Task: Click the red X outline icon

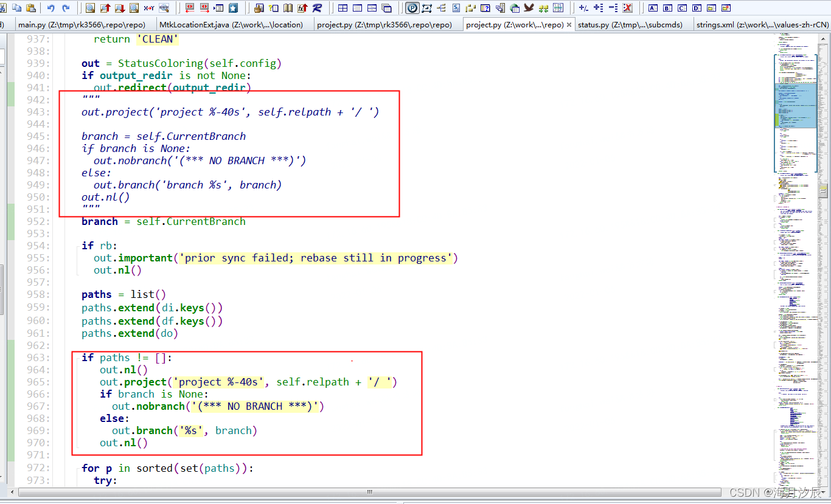Action: (x=627, y=8)
